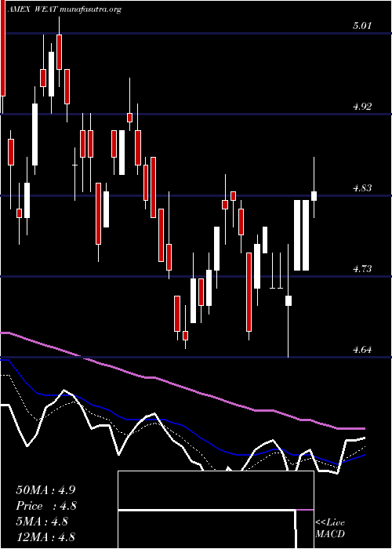The image size is (392, 549).
Task: Click the pink 50MA line end segment
Action: (351, 428)
